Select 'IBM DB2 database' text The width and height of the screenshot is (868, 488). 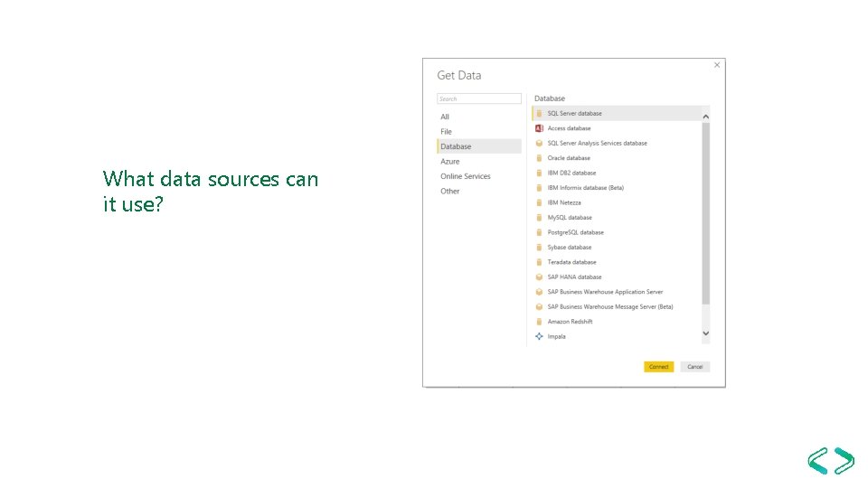click(x=571, y=174)
